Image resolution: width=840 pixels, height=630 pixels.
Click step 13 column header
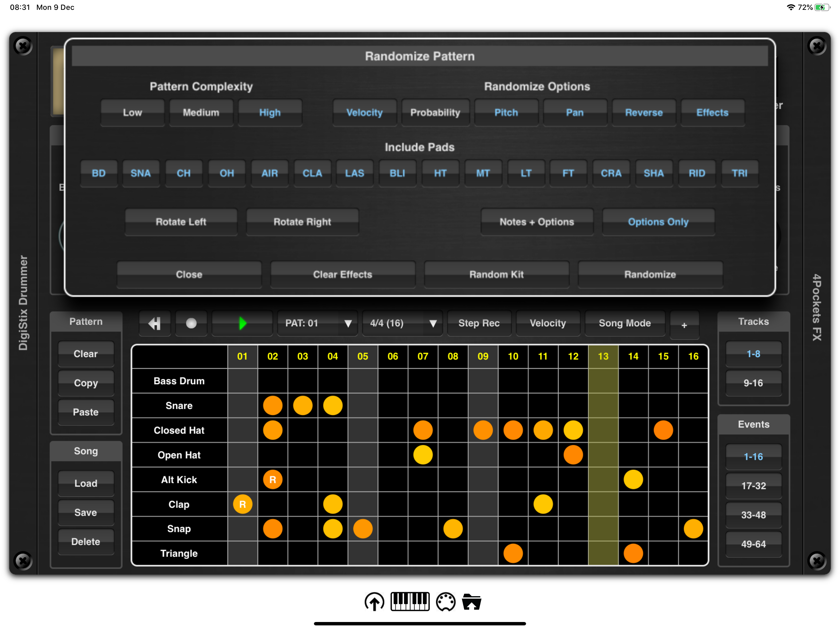point(603,357)
